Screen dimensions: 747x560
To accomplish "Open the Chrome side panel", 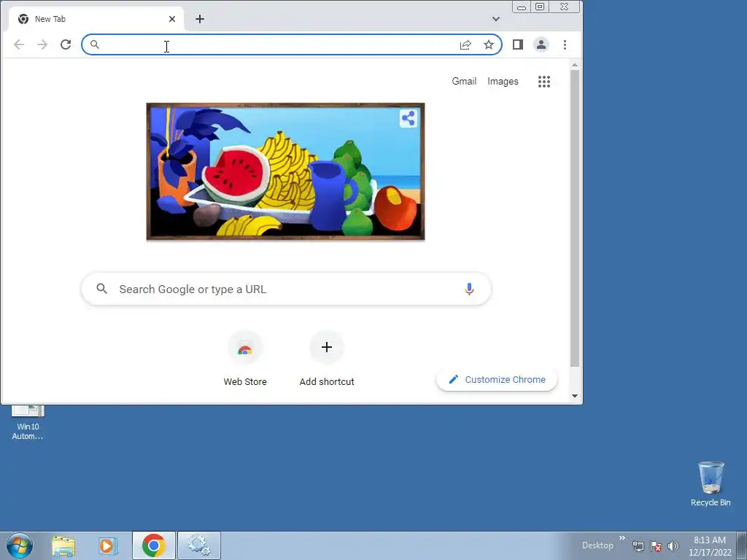I will 518,44.
